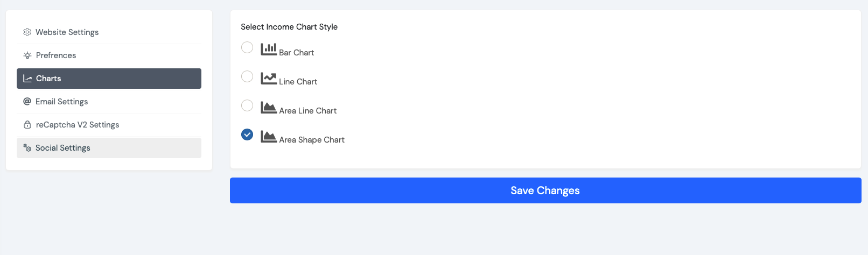Click the Line Chart icon
The width and height of the screenshot is (868, 255).
tap(269, 78)
